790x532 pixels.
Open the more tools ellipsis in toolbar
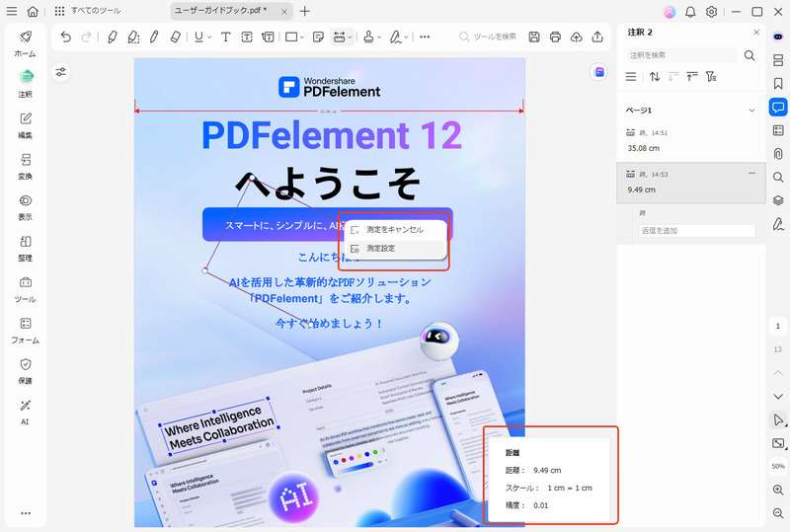pos(425,37)
